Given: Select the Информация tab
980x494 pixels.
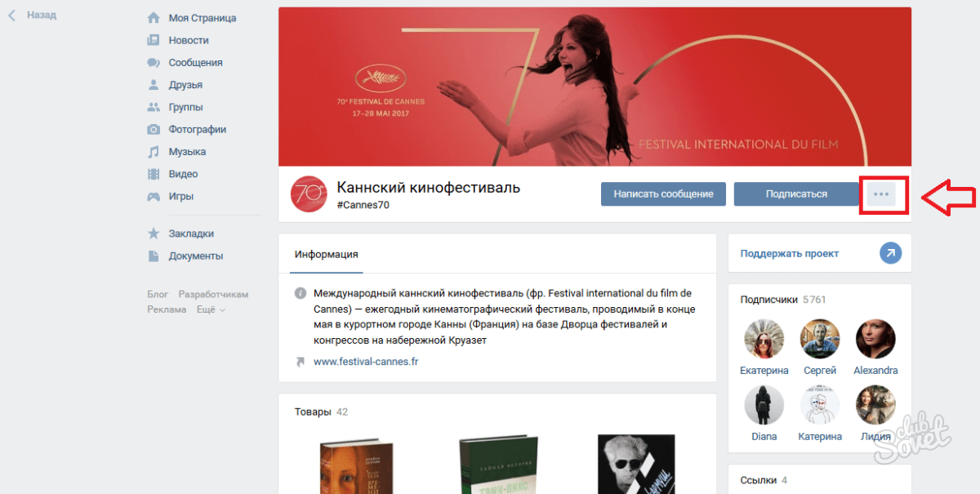Looking at the screenshot, I should (327, 254).
